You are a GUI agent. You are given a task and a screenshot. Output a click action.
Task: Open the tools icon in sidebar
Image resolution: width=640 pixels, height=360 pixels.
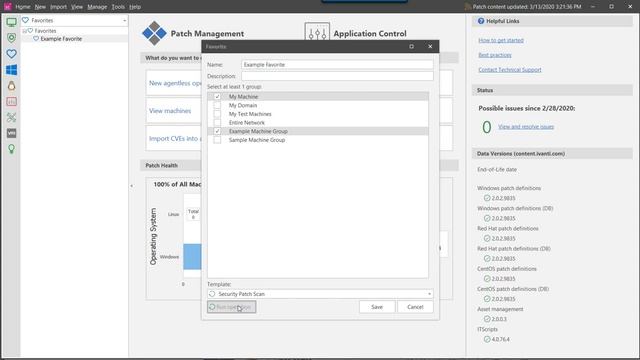pos(11,118)
